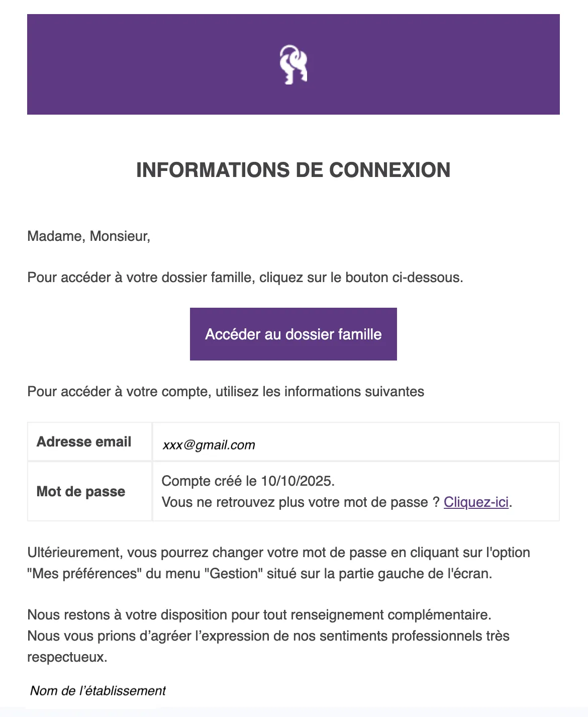
Task: Click the xxx@gmail.com email address
Action: click(x=209, y=445)
